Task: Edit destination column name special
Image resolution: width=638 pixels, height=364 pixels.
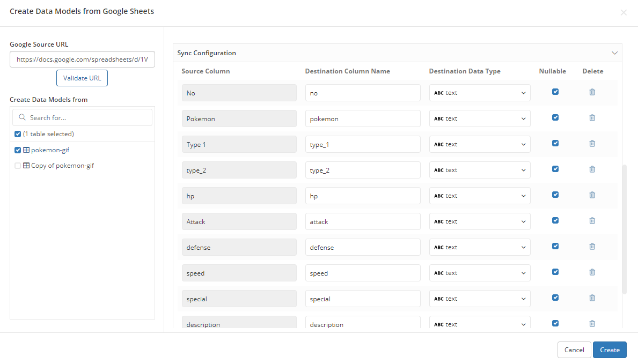Action: pos(363,299)
